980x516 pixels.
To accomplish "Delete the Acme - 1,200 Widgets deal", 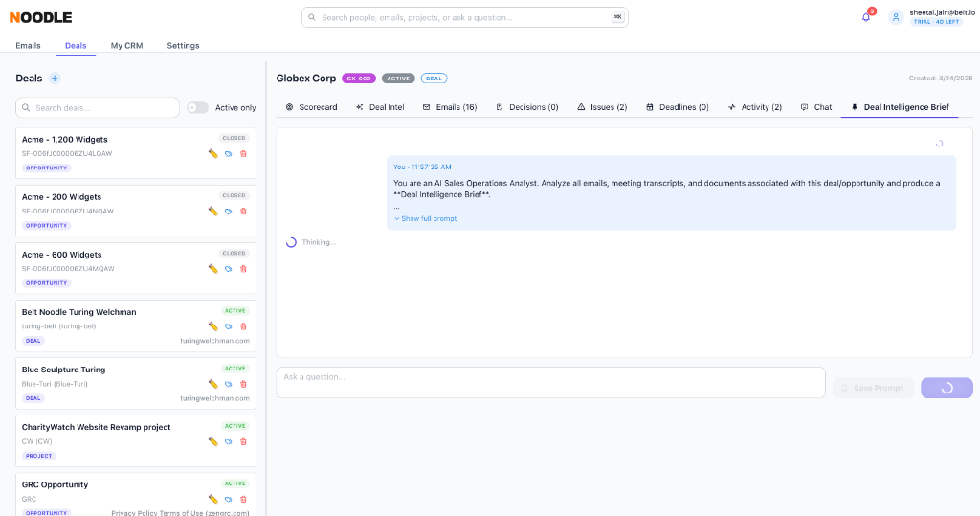I will 244,154.
